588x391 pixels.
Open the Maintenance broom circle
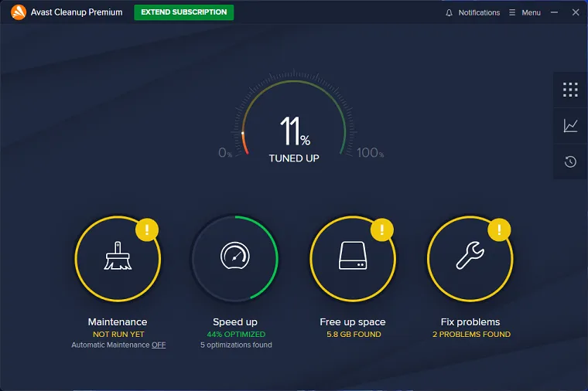pos(118,258)
